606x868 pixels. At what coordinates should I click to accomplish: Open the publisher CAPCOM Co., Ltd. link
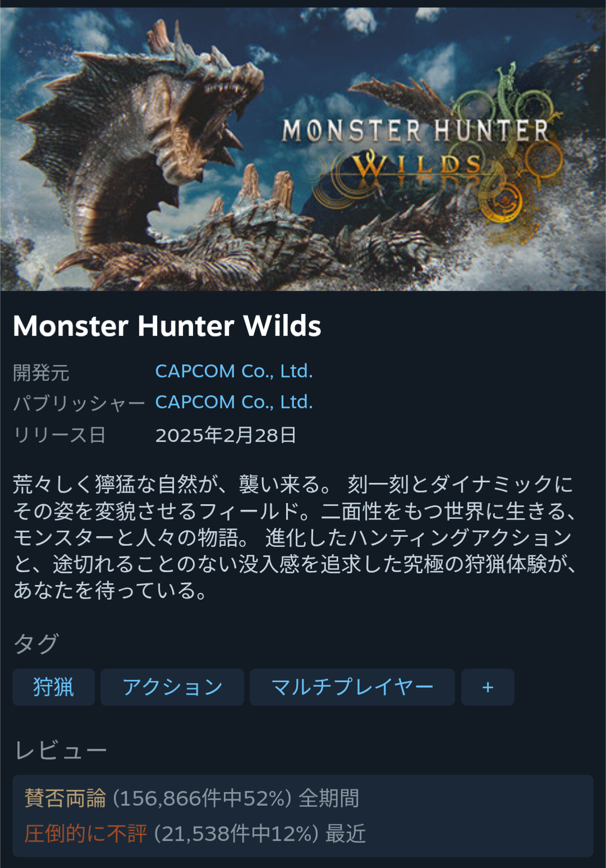(234, 402)
